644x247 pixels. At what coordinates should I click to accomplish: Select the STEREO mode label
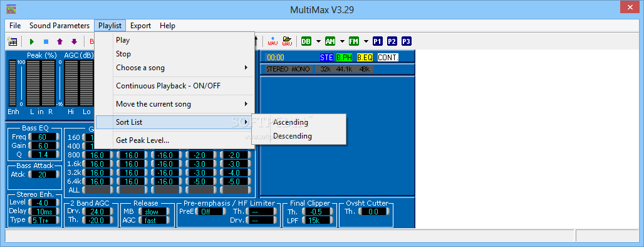[278, 69]
